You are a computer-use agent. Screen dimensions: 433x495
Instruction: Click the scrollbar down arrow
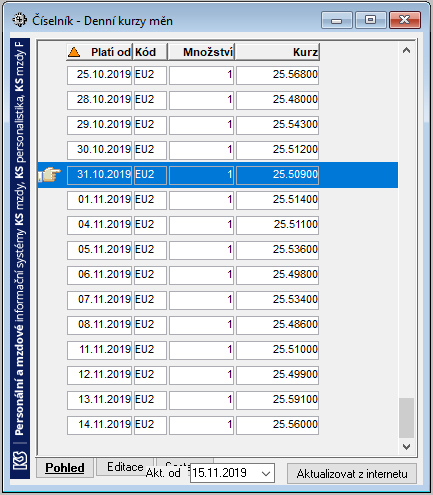click(x=406, y=446)
